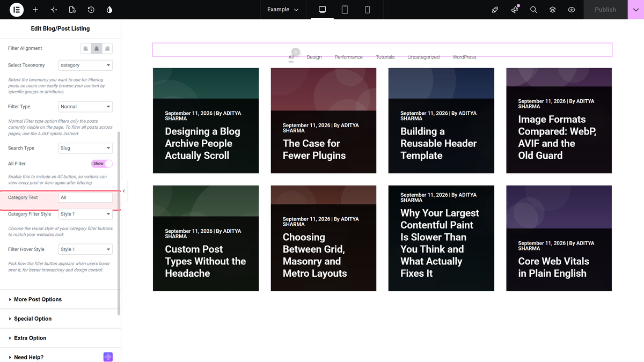644x362 pixels.
Task: Select the Tutorials filter tab
Action: pyautogui.click(x=385, y=57)
